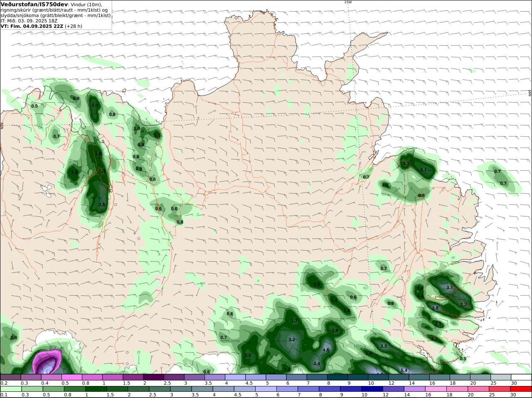Click the 0.1 label on rain scale
Screen dimensions: 532x398
click(x=4, y=395)
